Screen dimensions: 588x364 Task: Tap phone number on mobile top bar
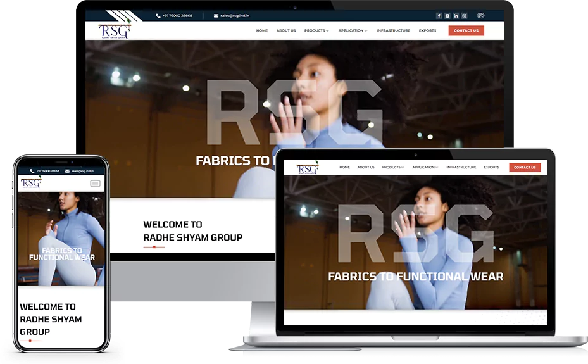47,171
